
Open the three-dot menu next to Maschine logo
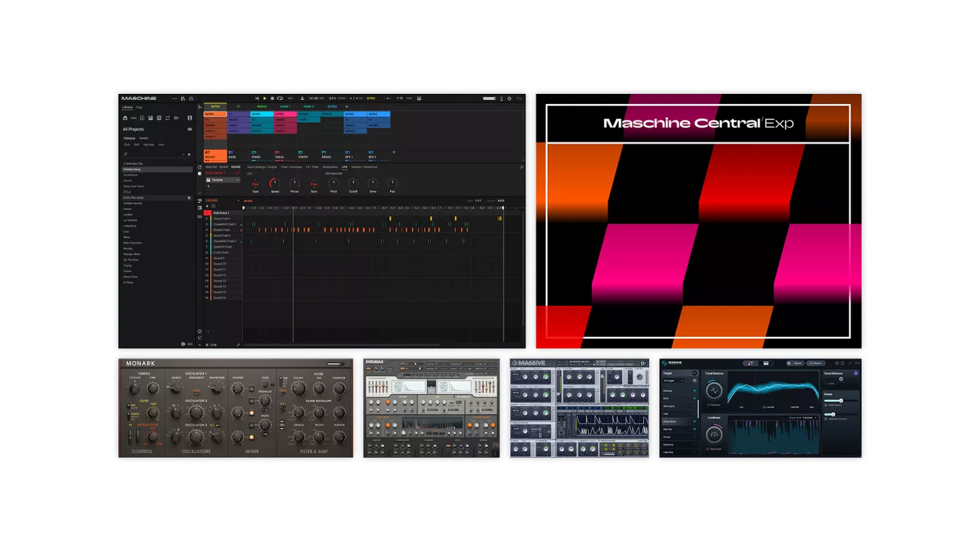click(175, 99)
